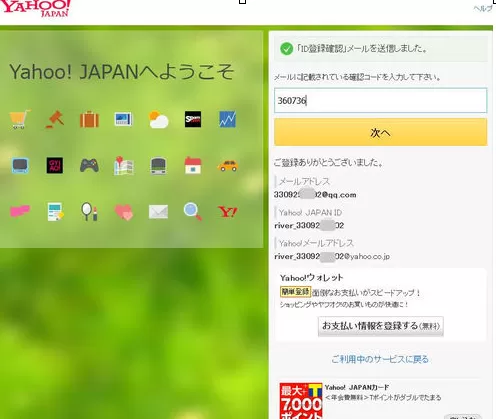Image resolution: width=496 pixels, height=419 pixels.
Task: Open the black GYAO video icon
Action: tap(55, 165)
